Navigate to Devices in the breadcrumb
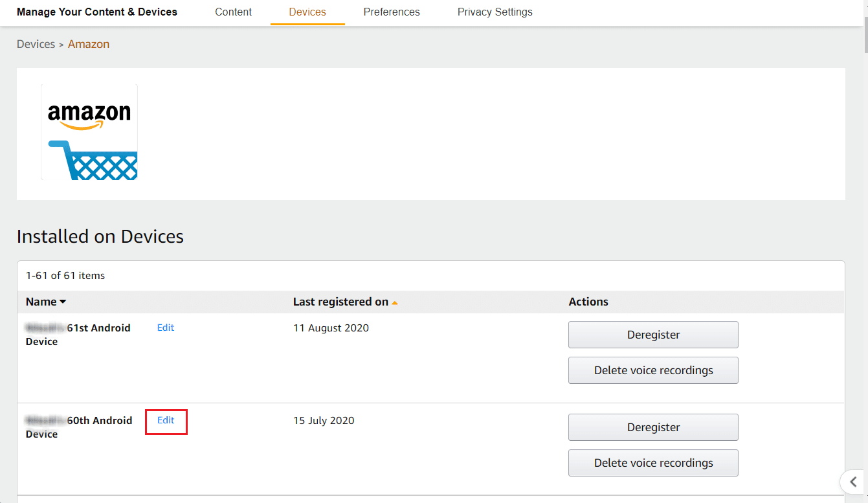Screen dimensions: 868x503 click(x=36, y=44)
